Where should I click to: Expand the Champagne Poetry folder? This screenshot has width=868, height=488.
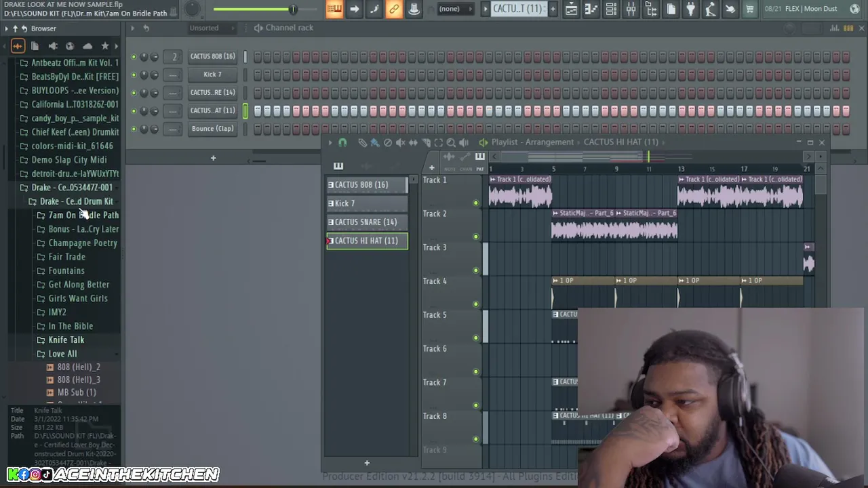82,243
